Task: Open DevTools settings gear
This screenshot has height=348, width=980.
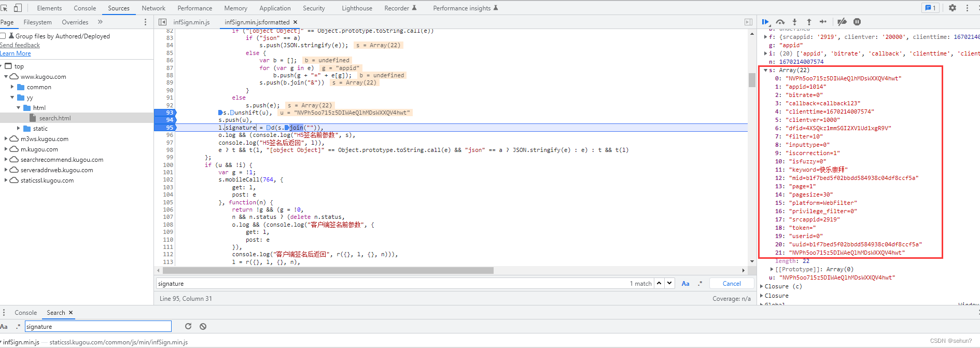Action: (952, 8)
